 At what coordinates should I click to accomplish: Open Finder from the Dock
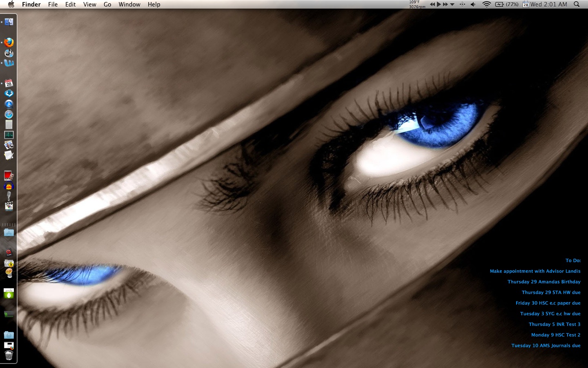9,22
